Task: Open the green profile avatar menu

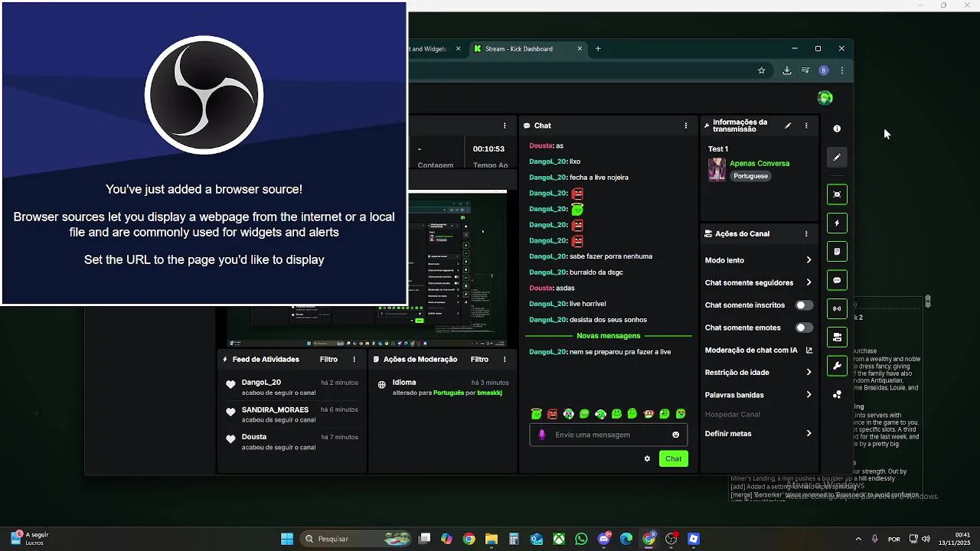Action: (x=825, y=97)
